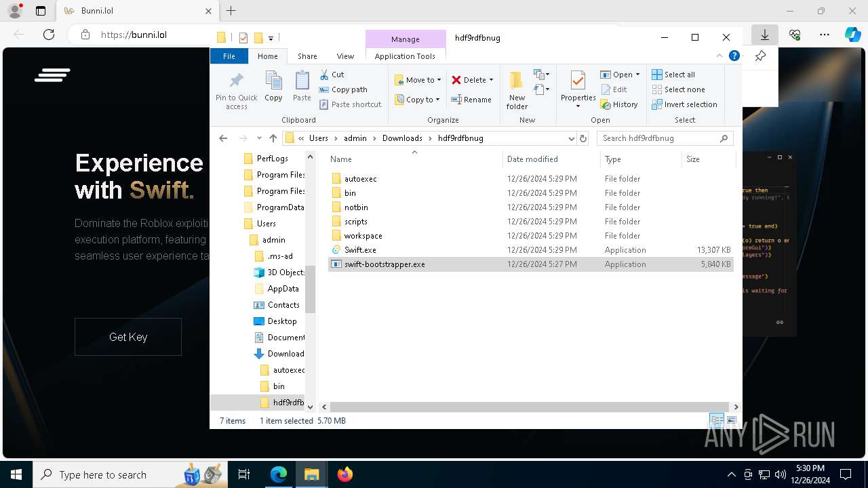868x488 pixels.
Task: Switch to the Home ribbon tab
Action: pyautogui.click(x=268, y=56)
